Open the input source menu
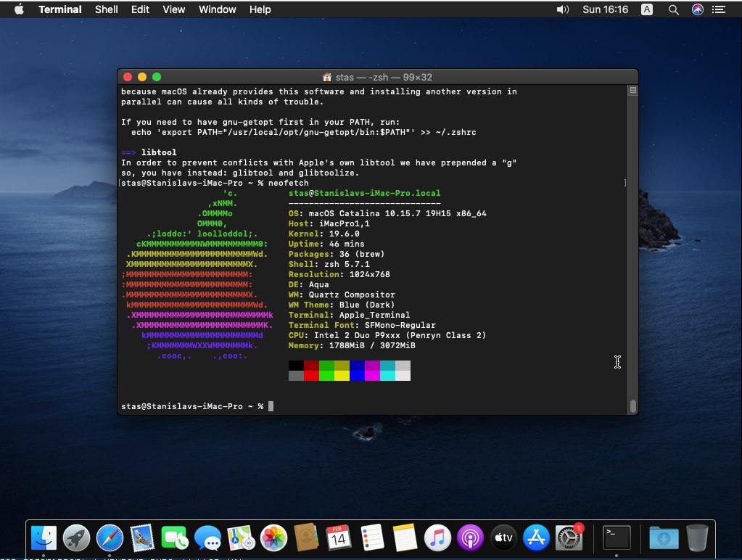This screenshot has height=560, width=742. [647, 9]
